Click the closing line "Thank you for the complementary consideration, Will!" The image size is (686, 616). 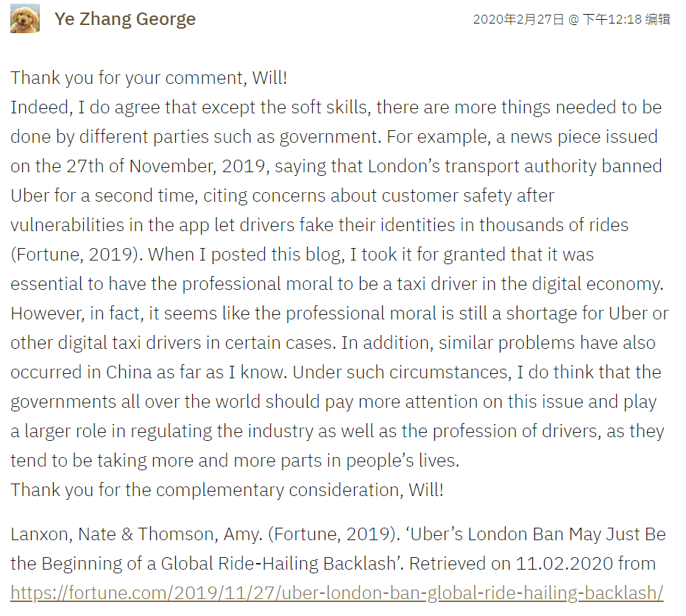point(227,490)
